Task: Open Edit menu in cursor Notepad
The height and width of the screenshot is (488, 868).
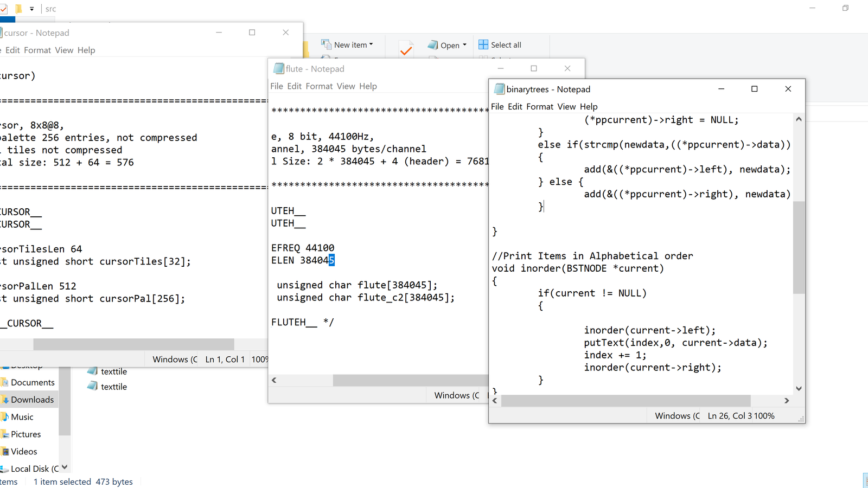Action: point(12,50)
